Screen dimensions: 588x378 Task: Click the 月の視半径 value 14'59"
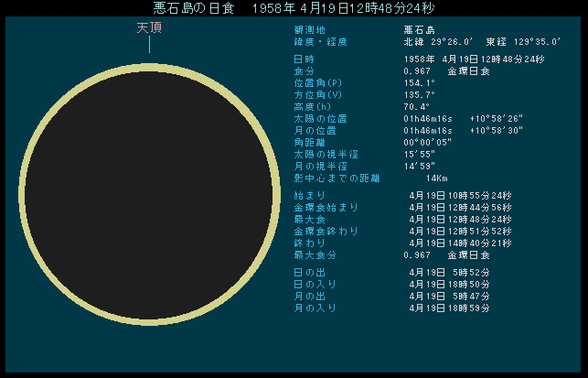click(419, 167)
